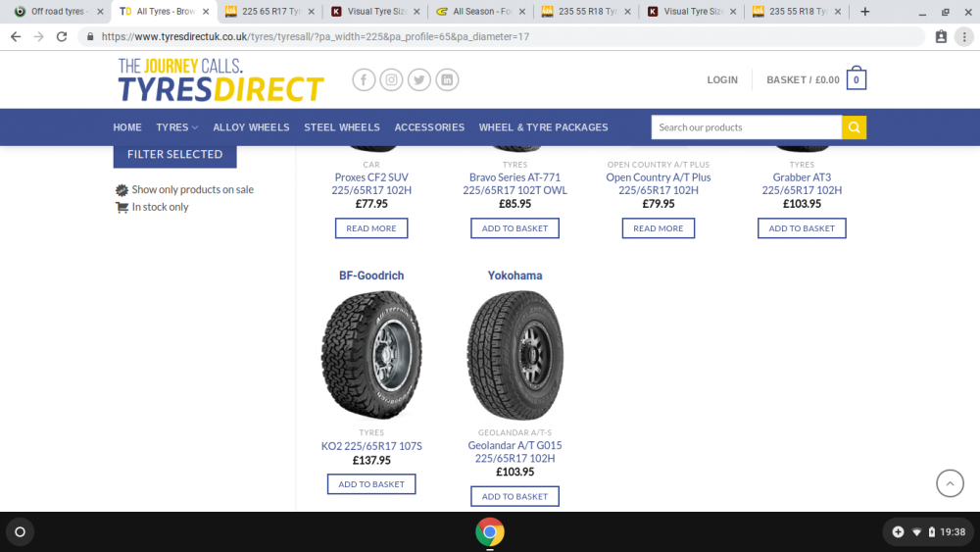Close the Off road tyres tab
The height and width of the screenshot is (552, 980).
click(x=100, y=11)
